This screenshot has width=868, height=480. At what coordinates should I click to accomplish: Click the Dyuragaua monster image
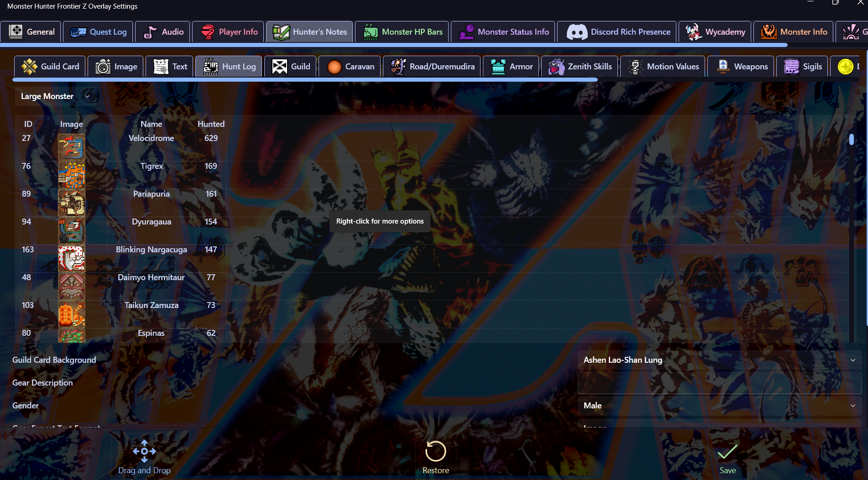click(x=72, y=230)
